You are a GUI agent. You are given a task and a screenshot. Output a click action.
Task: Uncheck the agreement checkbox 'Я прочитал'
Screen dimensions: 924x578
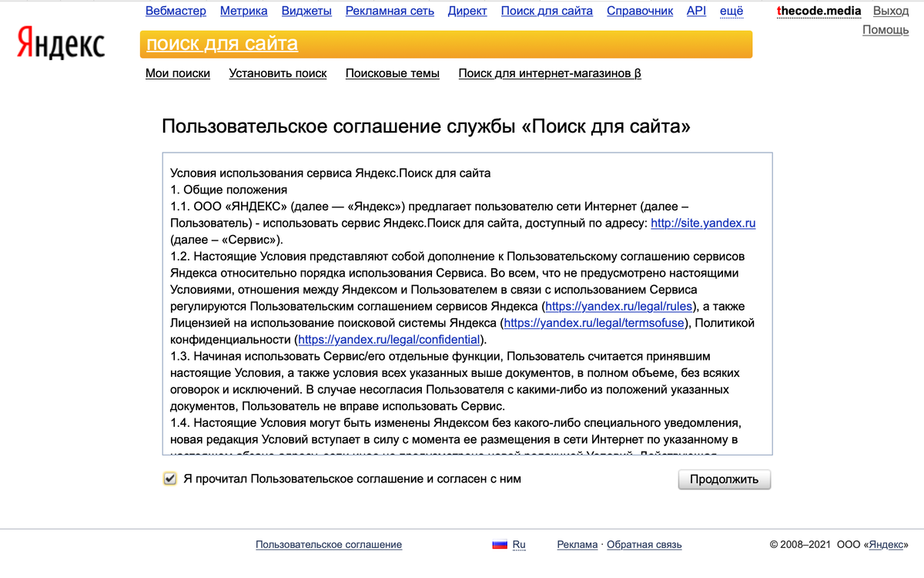click(x=170, y=479)
